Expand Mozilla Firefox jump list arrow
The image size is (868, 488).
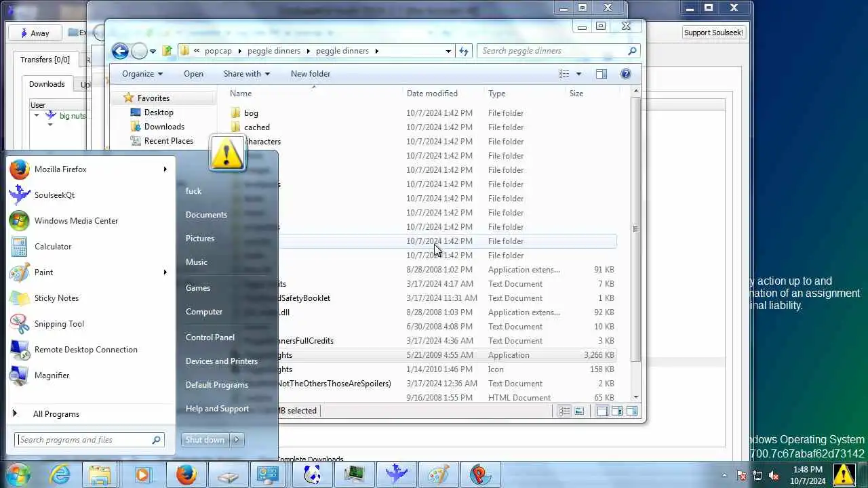point(165,169)
